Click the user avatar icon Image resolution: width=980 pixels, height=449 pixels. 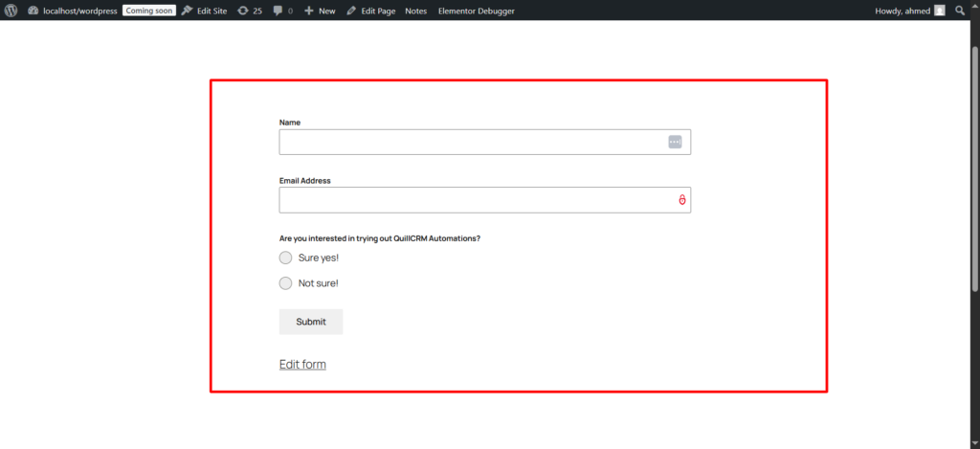(940, 11)
